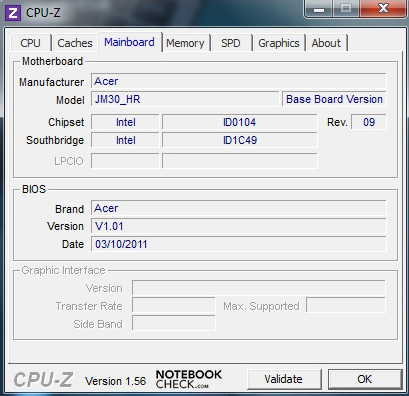
Task: Click the CPU-Z title text
Action: click(43, 13)
